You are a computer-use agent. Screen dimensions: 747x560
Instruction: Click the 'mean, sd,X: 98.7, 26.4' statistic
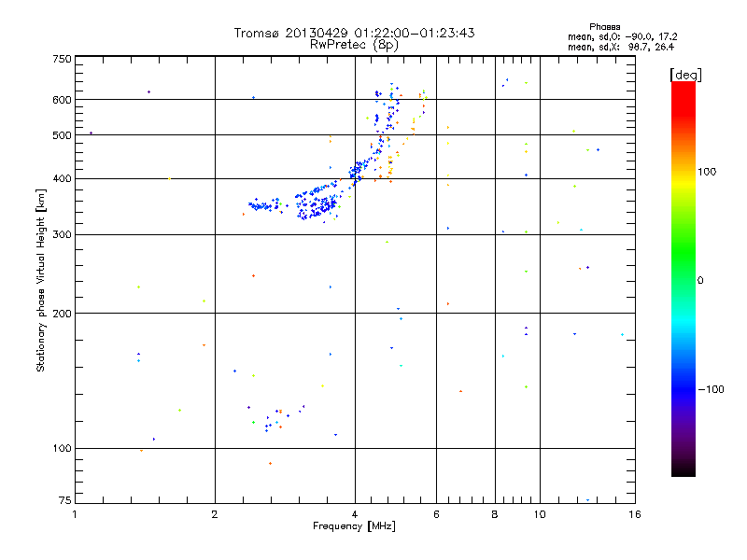click(621, 47)
